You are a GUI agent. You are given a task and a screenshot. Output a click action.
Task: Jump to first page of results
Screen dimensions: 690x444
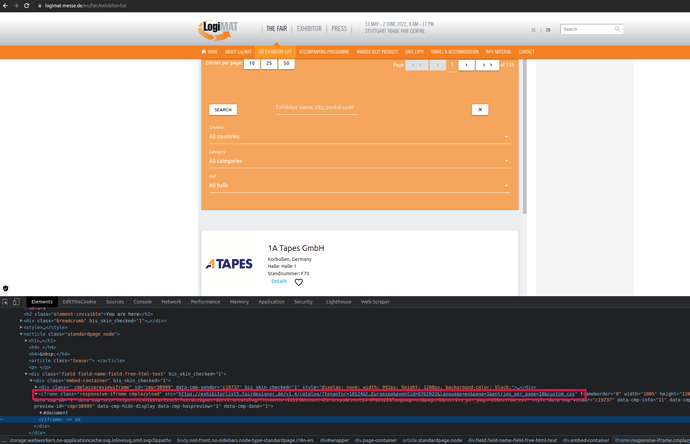[416, 65]
